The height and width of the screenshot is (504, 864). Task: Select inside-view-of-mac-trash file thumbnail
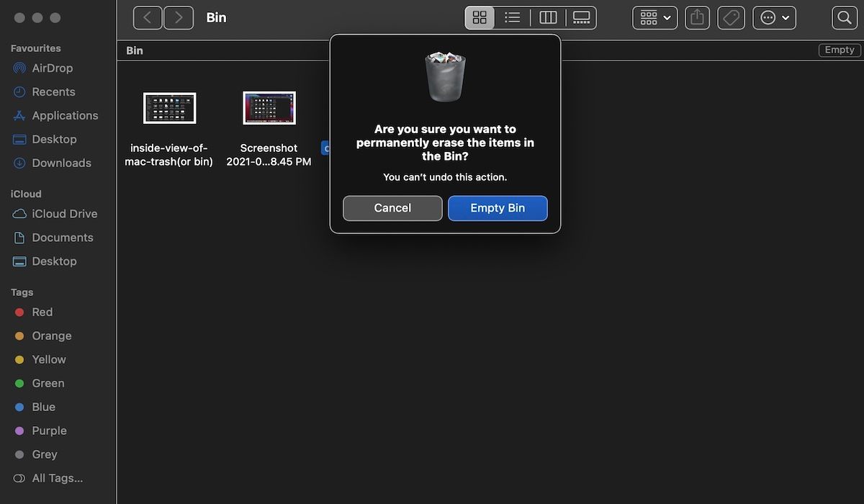click(169, 108)
